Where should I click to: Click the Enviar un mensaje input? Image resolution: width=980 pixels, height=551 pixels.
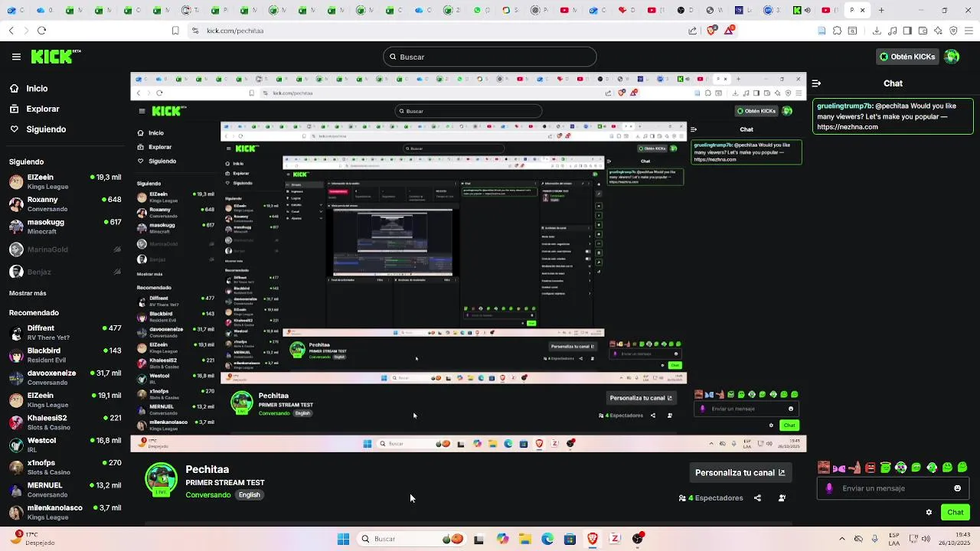[893, 488]
